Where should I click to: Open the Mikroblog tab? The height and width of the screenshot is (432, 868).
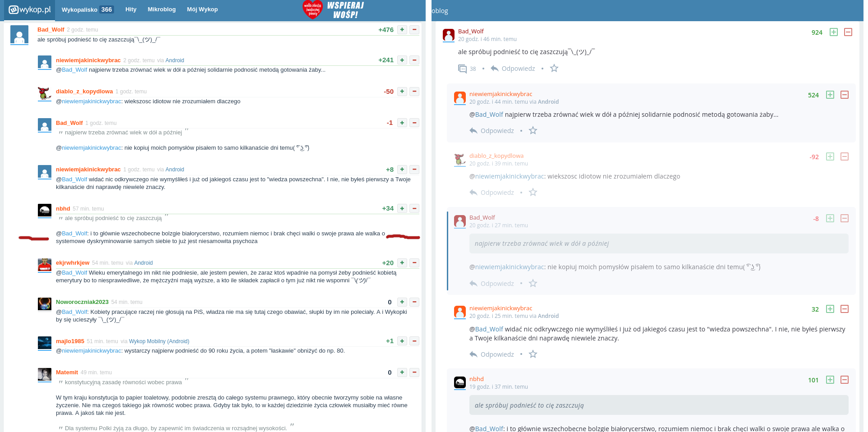[x=161, y=9]
